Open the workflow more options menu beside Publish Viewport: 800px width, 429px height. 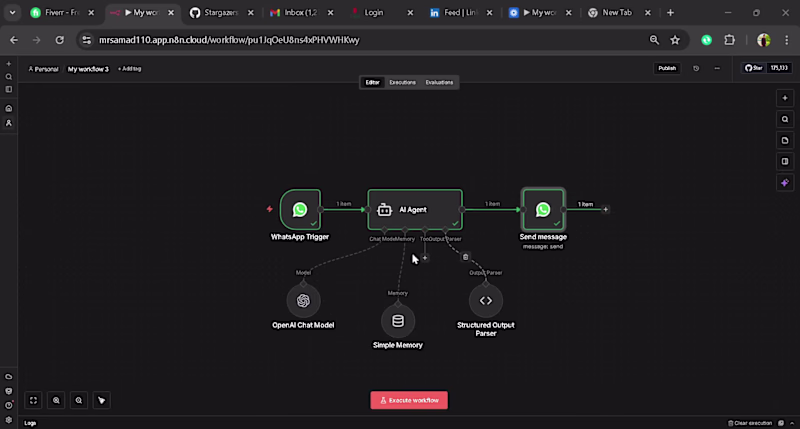point(717,68)
